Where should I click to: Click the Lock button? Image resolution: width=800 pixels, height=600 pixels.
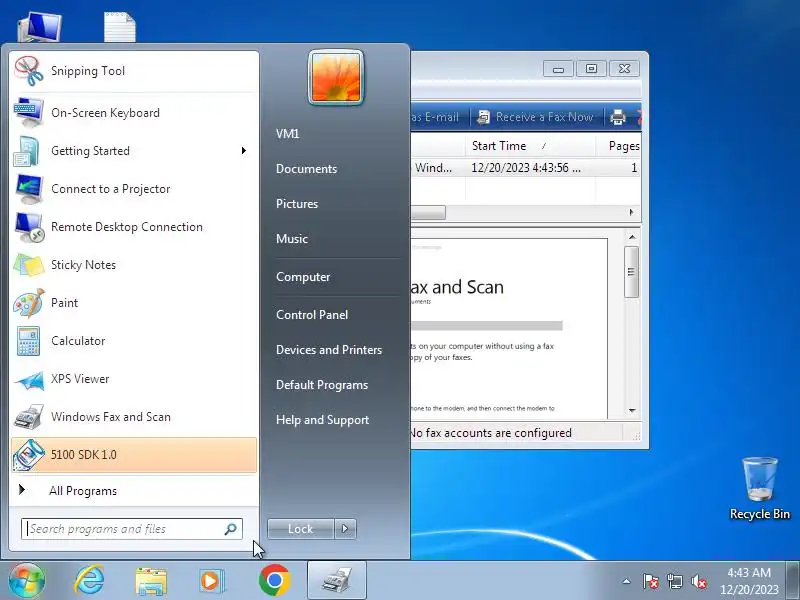(301, 529)
